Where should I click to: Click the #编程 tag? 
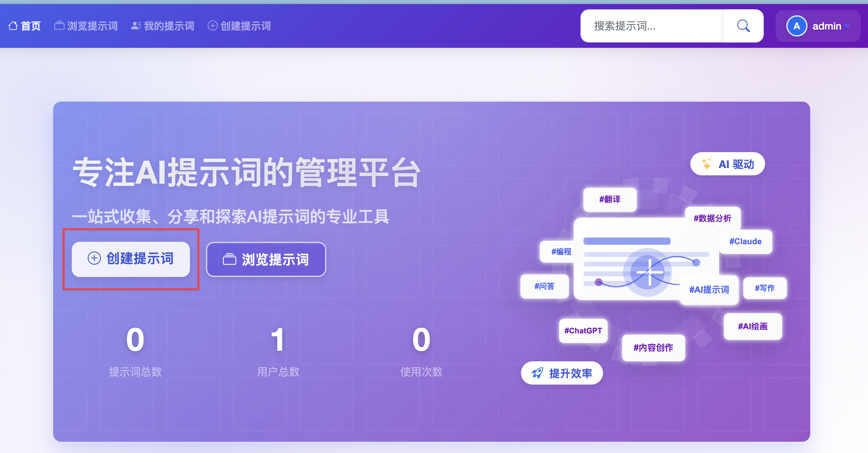(561, 251)
